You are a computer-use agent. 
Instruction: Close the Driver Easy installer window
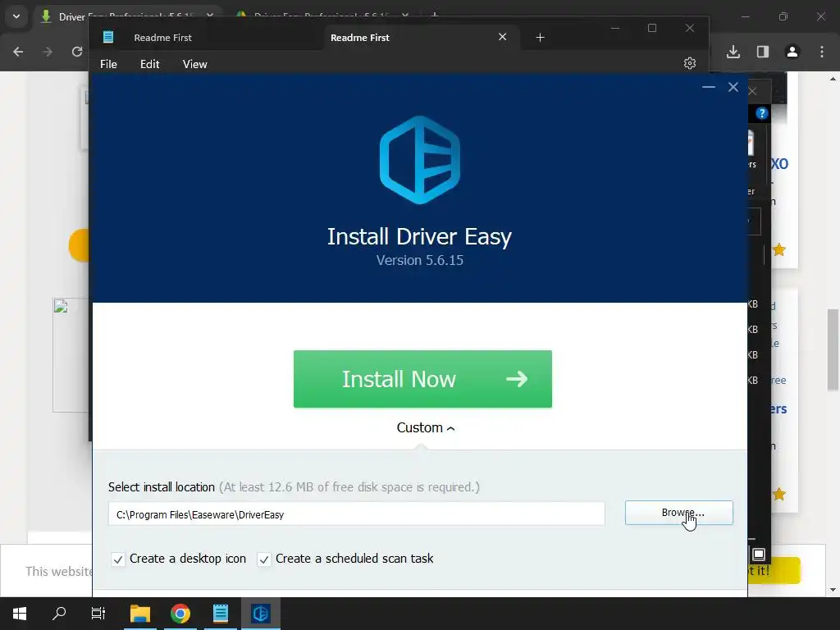(733, 87)
